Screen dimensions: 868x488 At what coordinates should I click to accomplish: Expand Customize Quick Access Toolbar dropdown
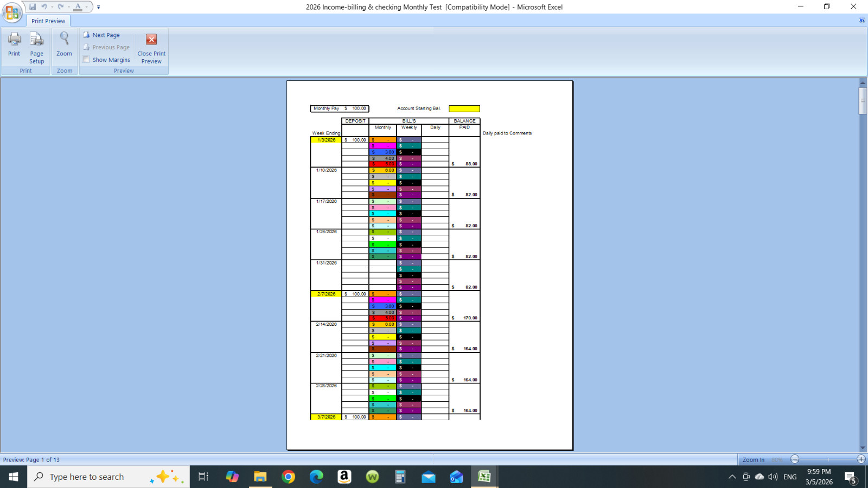pyautogui.click(x=98, y=7)
